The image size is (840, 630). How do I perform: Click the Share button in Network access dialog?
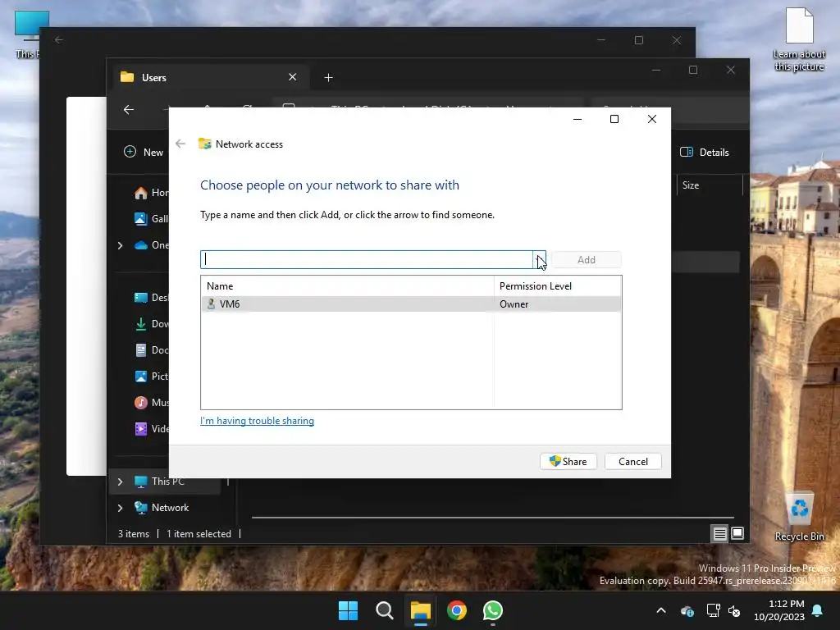[568, 461]
